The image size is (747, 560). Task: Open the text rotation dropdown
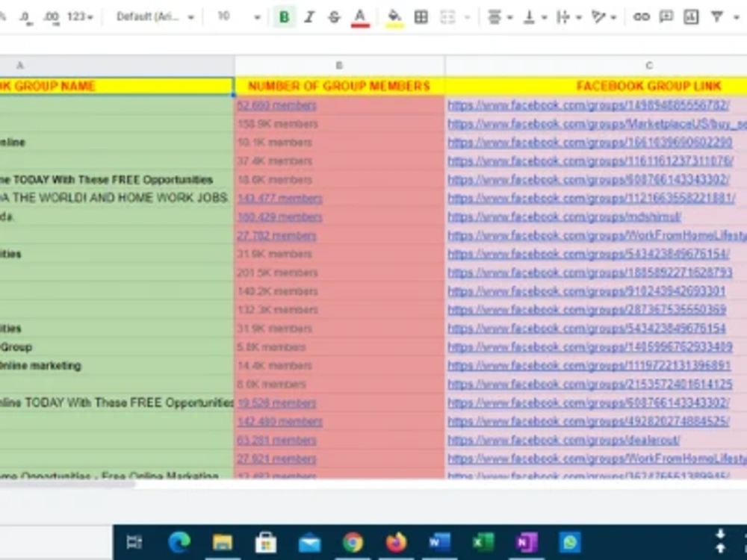tap(603, 18)
